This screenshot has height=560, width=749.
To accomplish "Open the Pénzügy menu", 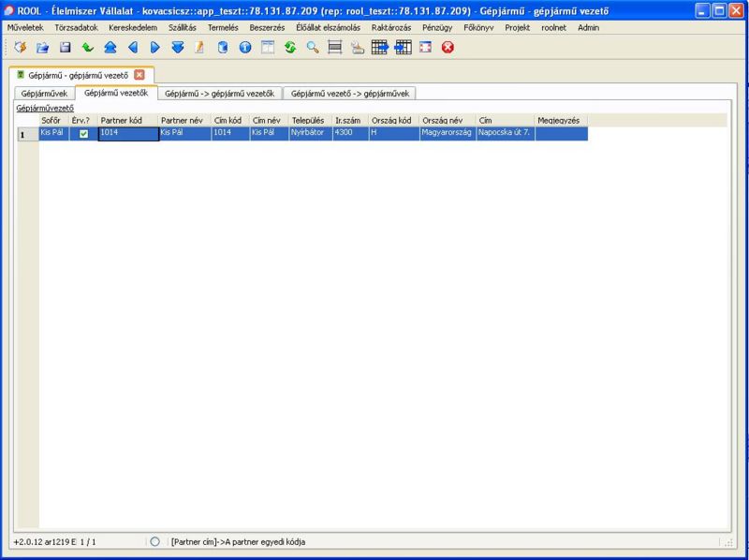I will click(437, 27).
